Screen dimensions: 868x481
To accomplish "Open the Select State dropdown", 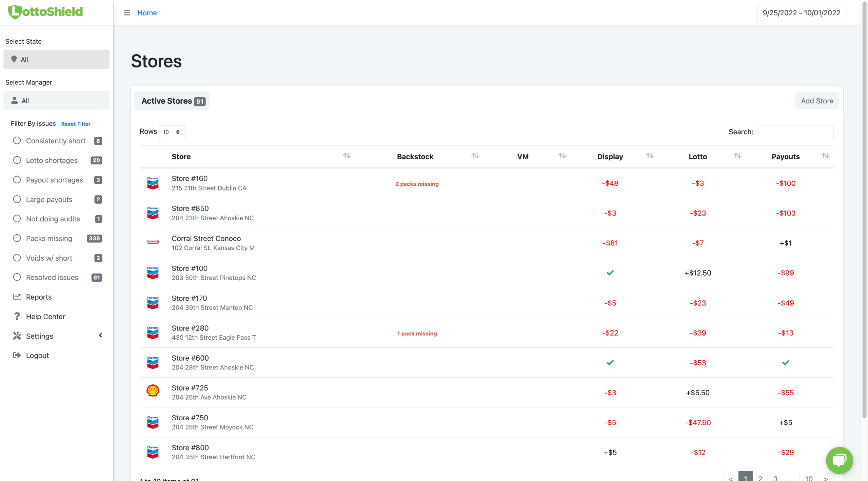I will [x=56, y=59].
